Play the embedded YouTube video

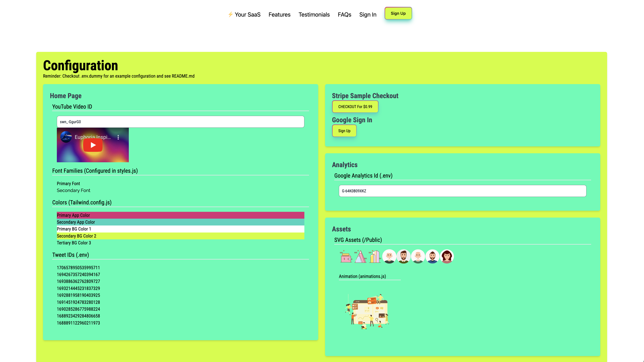pos(93,145)
